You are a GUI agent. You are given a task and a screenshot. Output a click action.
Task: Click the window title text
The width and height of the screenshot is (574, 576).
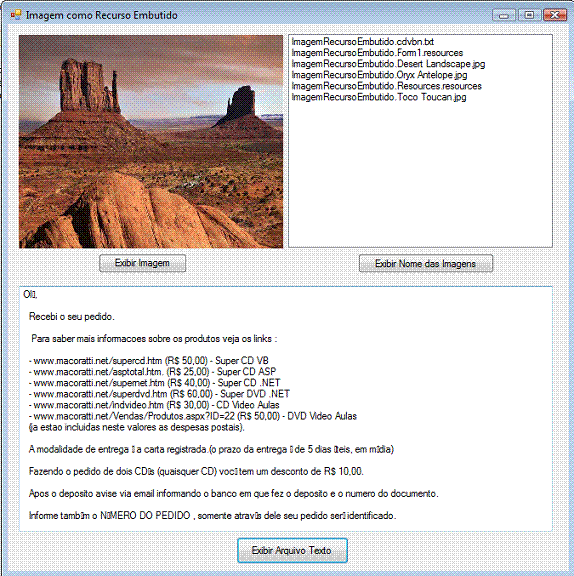tap(102, 15)
